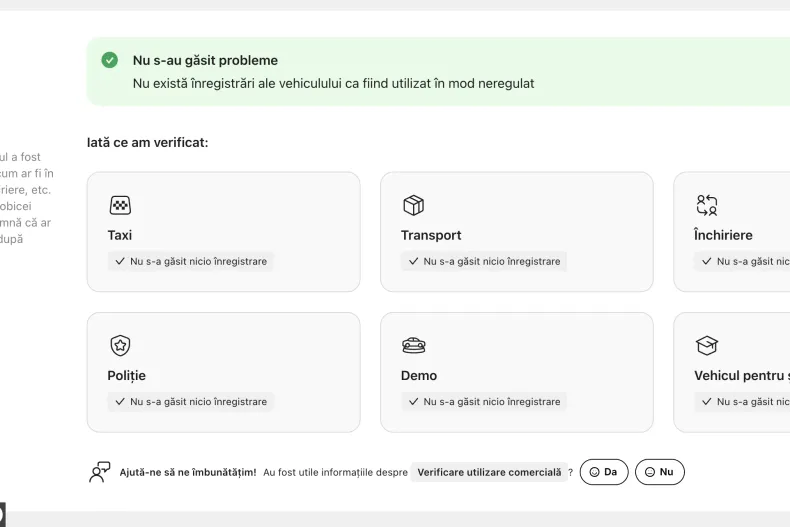The width and height of the screenshot is (790, 527).
Task: Select the Taxi verification card title
Action: pyautogui.click(x=120, y=235)
